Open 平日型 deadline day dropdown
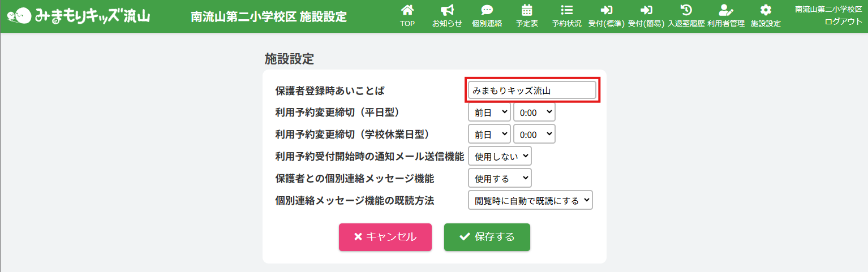 click(x=489, y=112)
